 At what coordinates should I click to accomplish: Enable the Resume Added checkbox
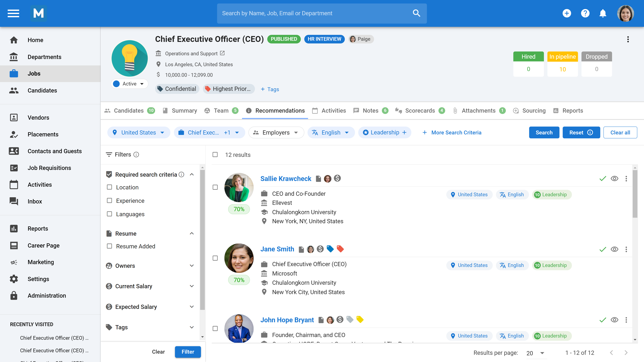[109, 246]
